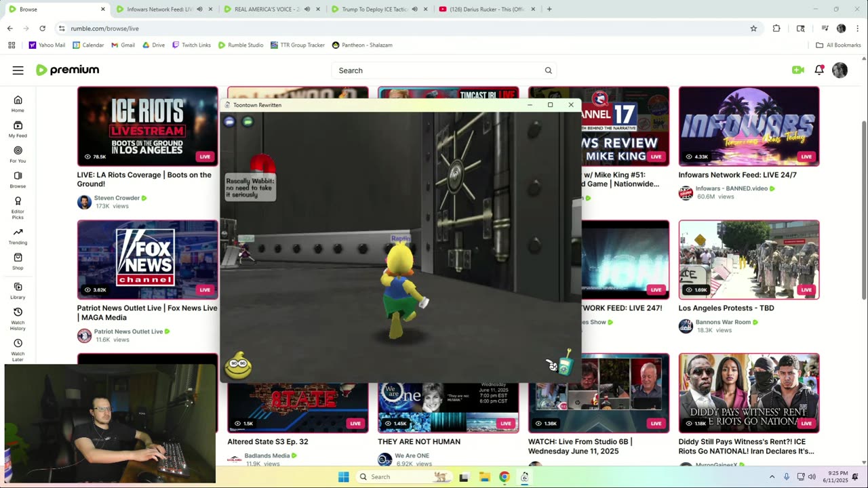Go back in browser history
Viewport: 868px width, 488px height.
[9, 28]
